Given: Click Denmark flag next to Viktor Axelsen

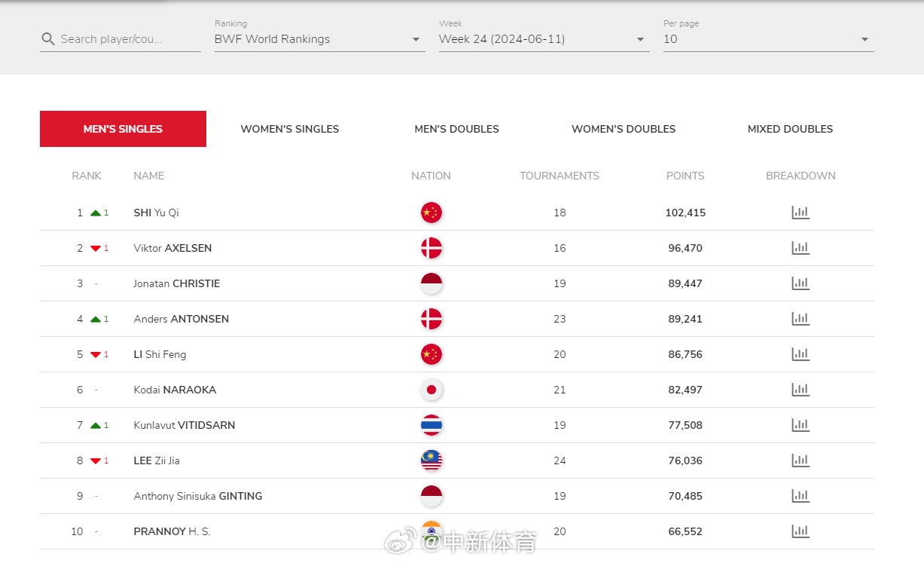Looking at the screenshot, I should point(432,248).
